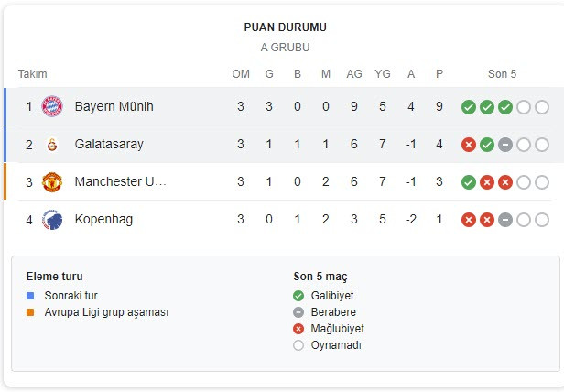Click Galatasaray's gray draw result icon
This screenshot has height=392, width=564.
505,145
